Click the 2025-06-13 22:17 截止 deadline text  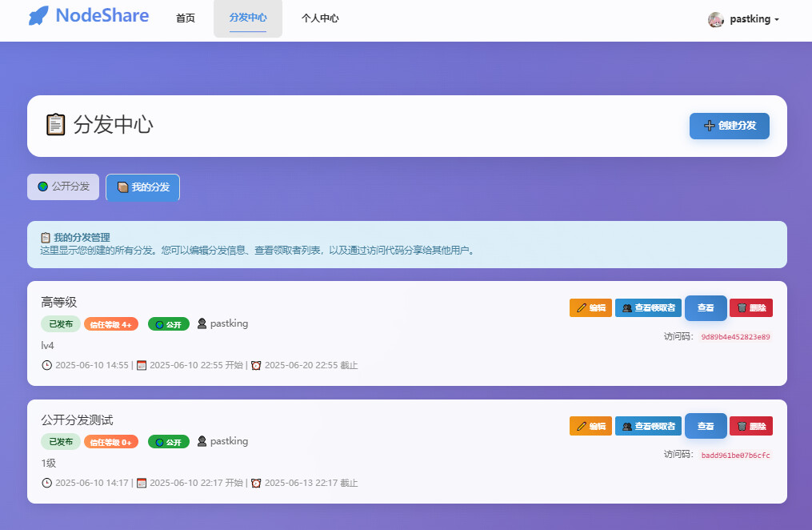(x=311, y=483)
